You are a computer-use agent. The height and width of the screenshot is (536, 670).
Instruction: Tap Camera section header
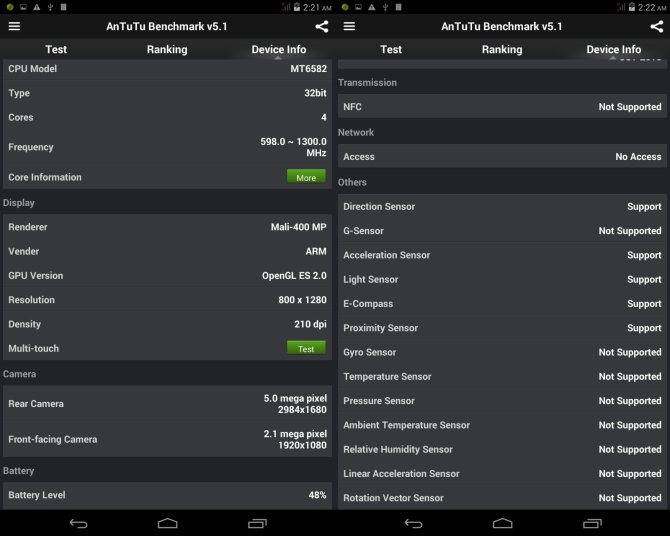point(19,374)
